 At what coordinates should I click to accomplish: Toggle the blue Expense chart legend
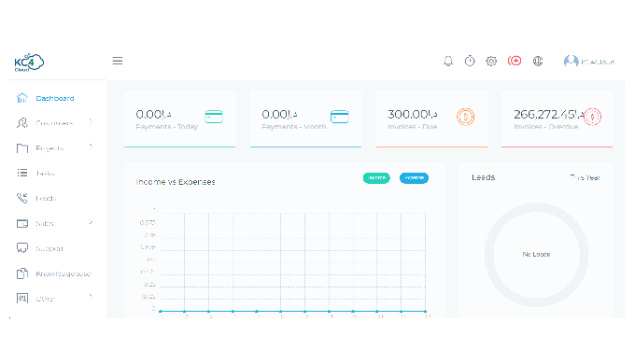click(414, 177)
